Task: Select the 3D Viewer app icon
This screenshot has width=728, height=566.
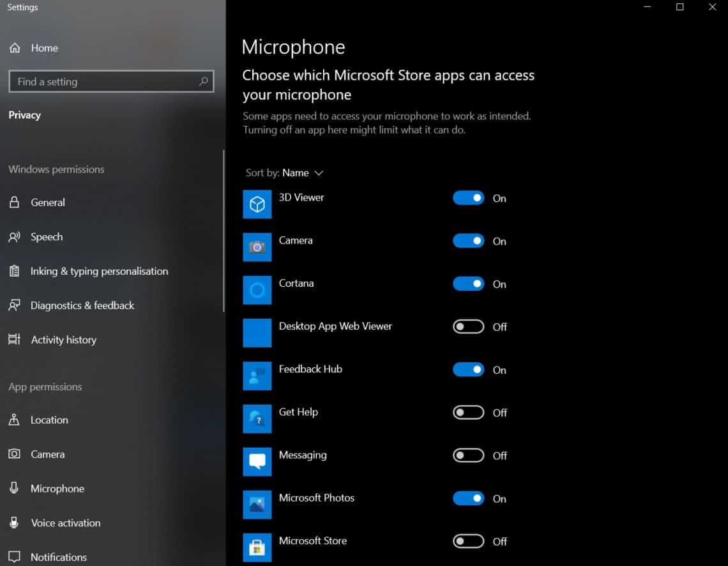Action: [x=257, y=204]
